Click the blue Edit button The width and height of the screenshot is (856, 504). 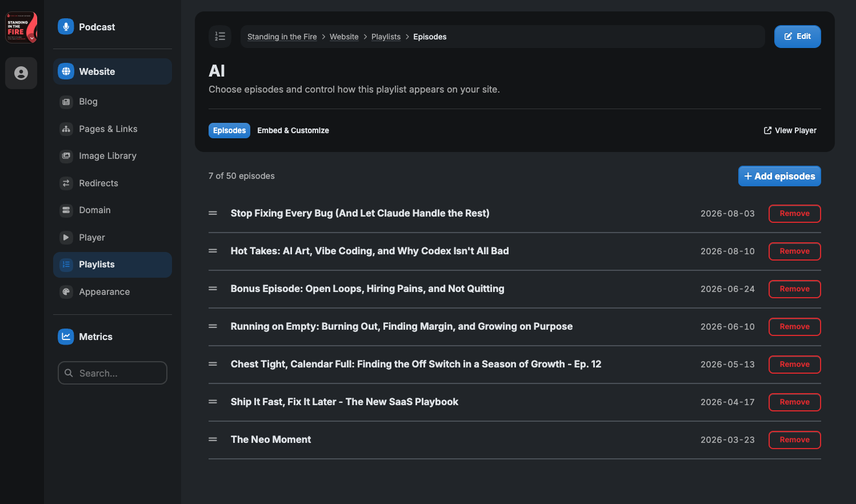[798, 37]
